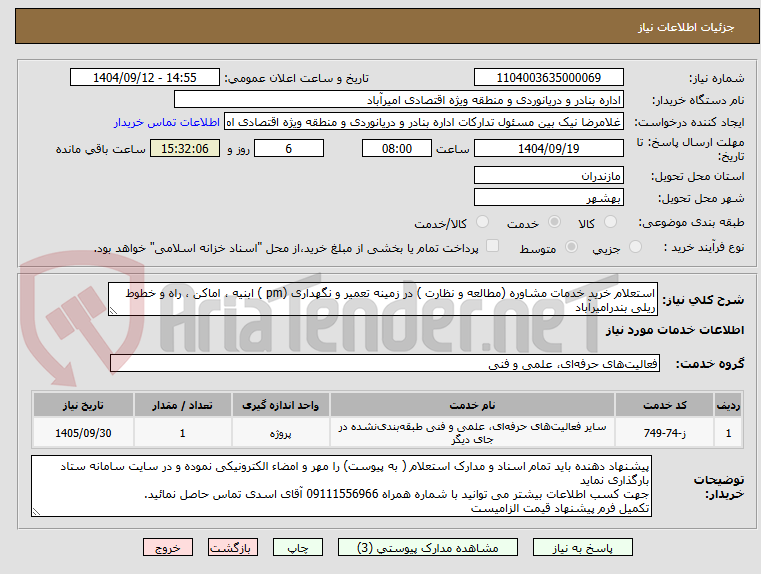Open اطلاعات تماس خریدار link

(x=167, y=122)
